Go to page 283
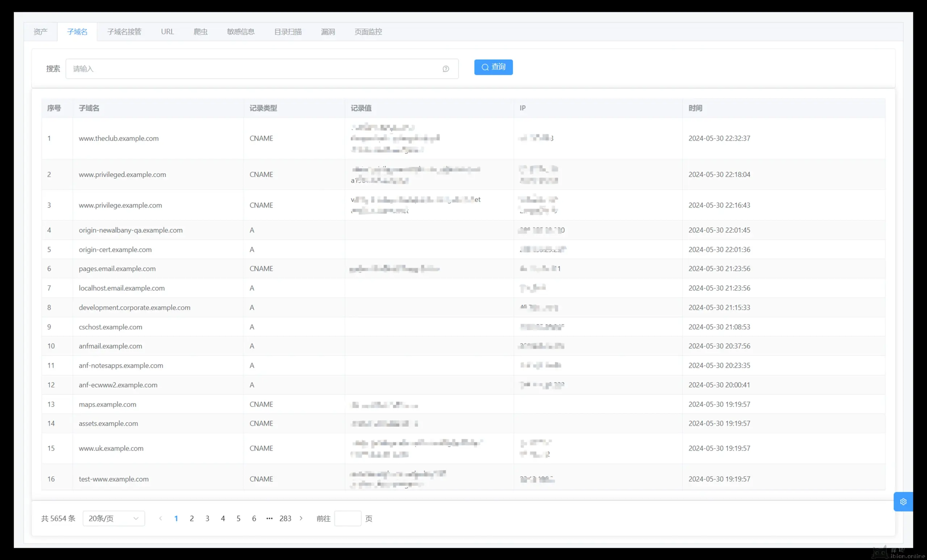 (x=285, y=518)
